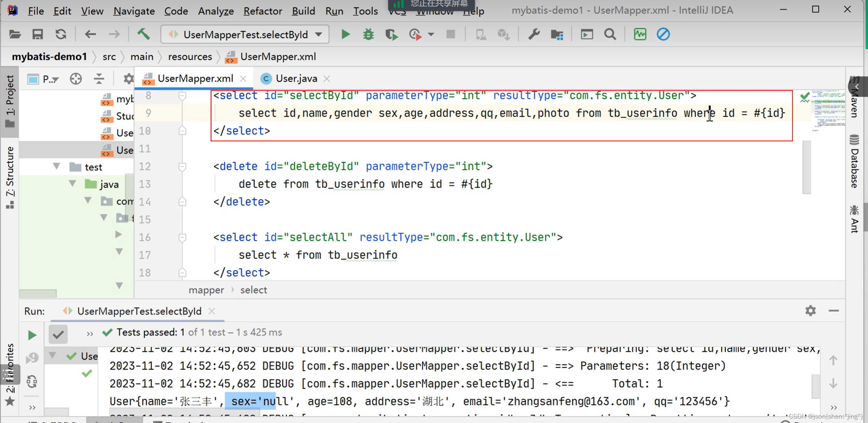Rerun tests with green play button
This screenshot has height=423, width=868.
point(32,335)
